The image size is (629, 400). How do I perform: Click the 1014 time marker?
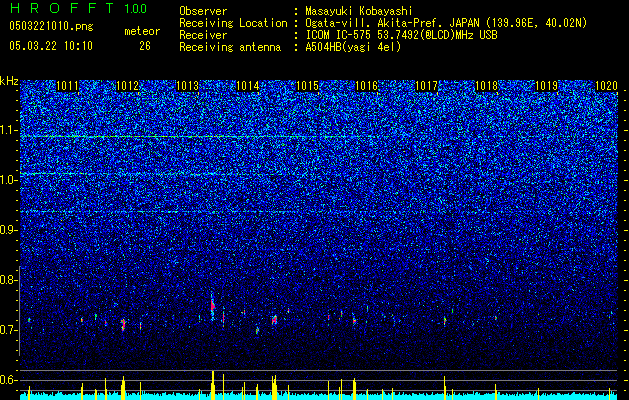pyautogui.click(x=248, y=86)
